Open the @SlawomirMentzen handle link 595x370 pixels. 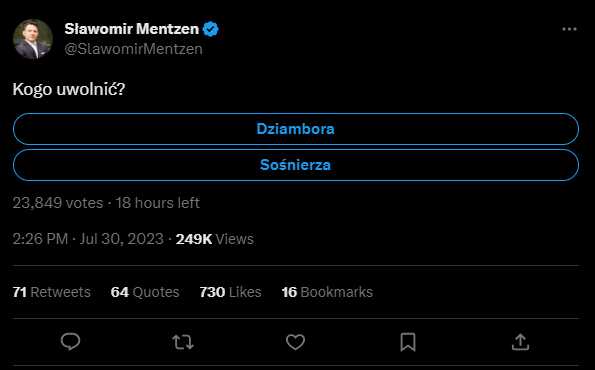click(134, 49)
